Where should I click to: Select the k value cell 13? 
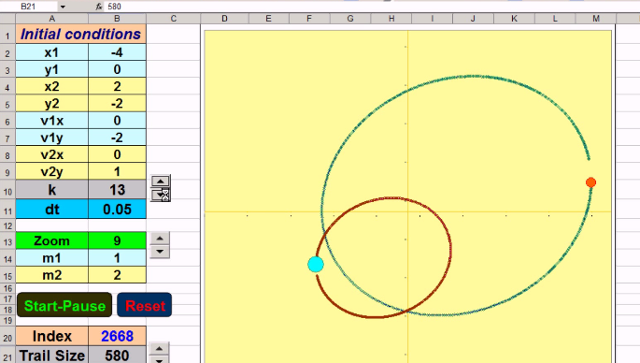coord(117,190)
